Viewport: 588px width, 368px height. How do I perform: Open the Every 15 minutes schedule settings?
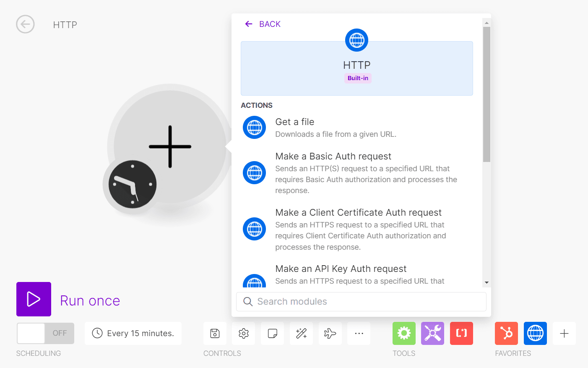(x=133, y=333)
